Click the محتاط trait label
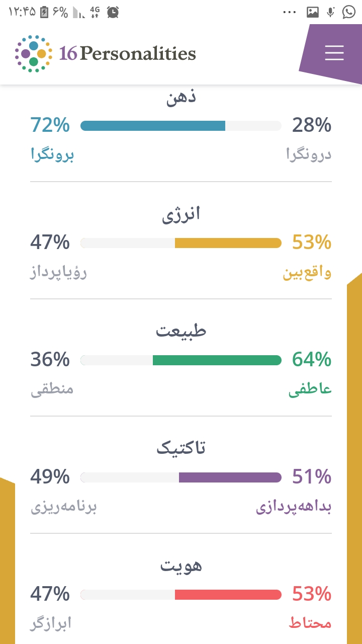The image size is (362, 644). (310, 624)
